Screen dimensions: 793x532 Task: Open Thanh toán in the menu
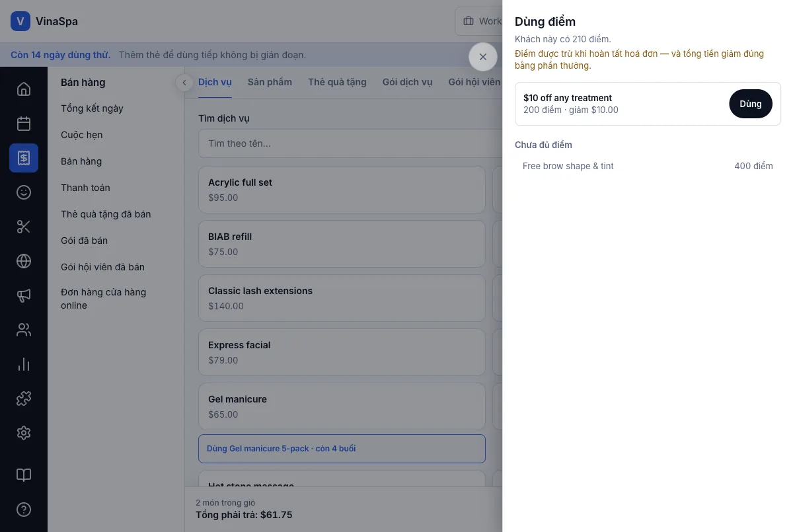tap(85, 188)
